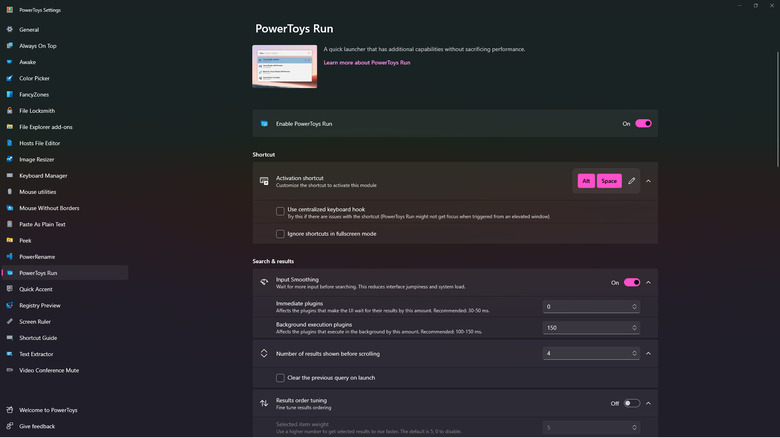Check Use centralized keyboard hook
This screenshot has width=780, height=438.
[281, 211]
